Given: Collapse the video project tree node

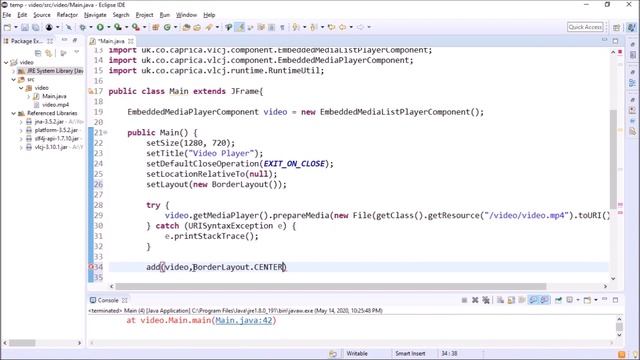Looking at the screenshot, I should [x=6, y=62].
